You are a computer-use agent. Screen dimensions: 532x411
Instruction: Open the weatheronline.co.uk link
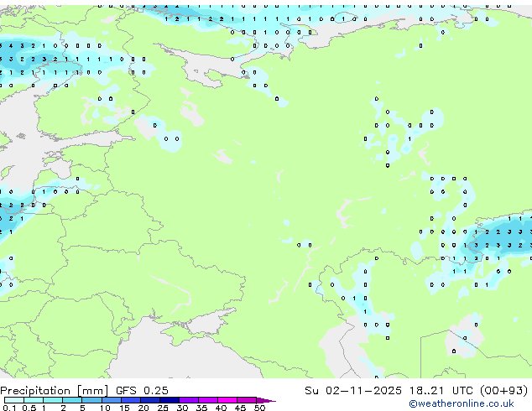tap(462, 403)
